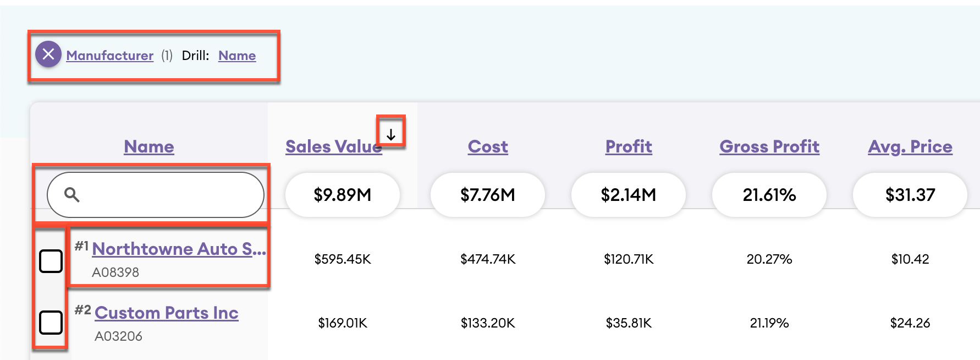Sort by the Cost column header
Viewport: 980px width, 360px height.
[488, 146]
